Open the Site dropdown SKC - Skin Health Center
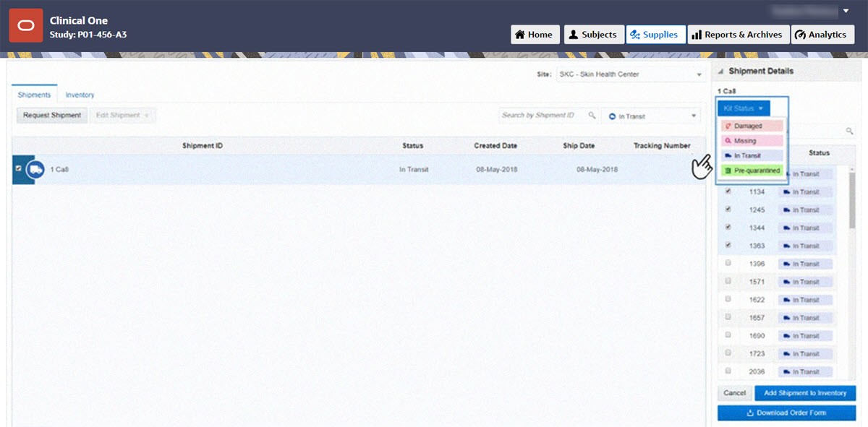This screenshot has width=868, height=427. 629,74
